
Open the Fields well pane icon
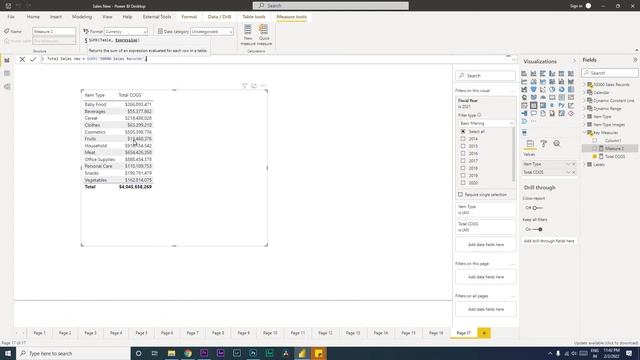pos(530,144)
